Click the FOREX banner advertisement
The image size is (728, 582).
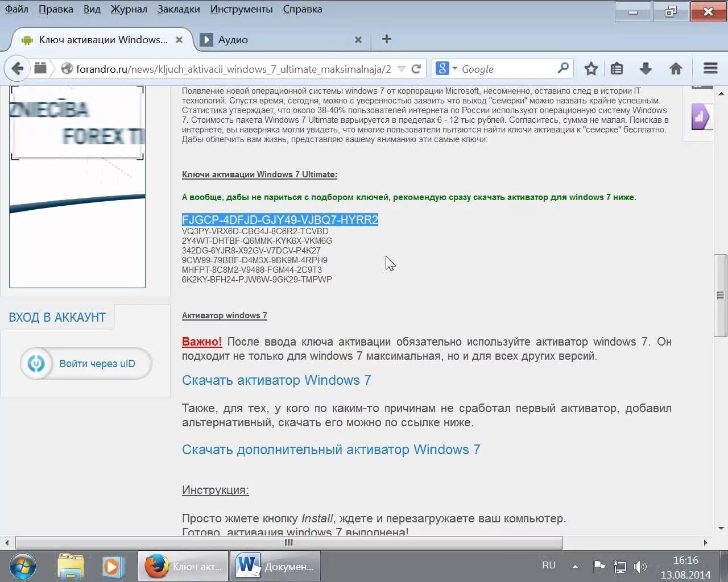77,186
